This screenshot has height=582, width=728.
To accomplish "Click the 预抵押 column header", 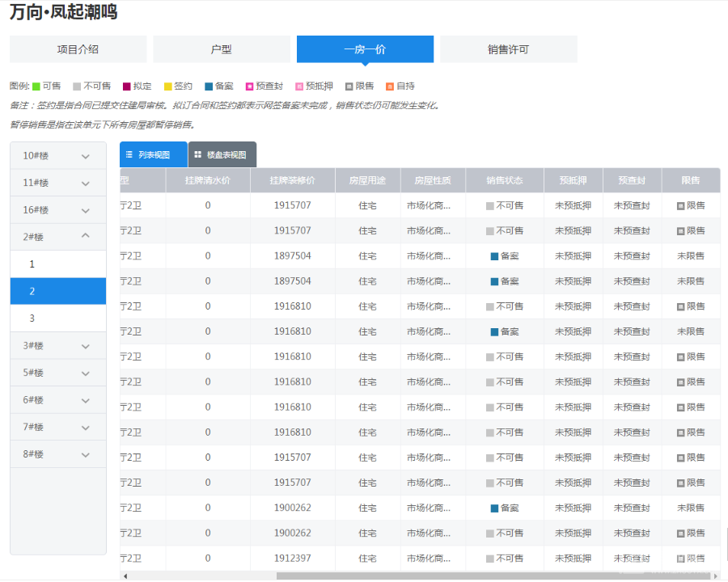I will (574, 180).
